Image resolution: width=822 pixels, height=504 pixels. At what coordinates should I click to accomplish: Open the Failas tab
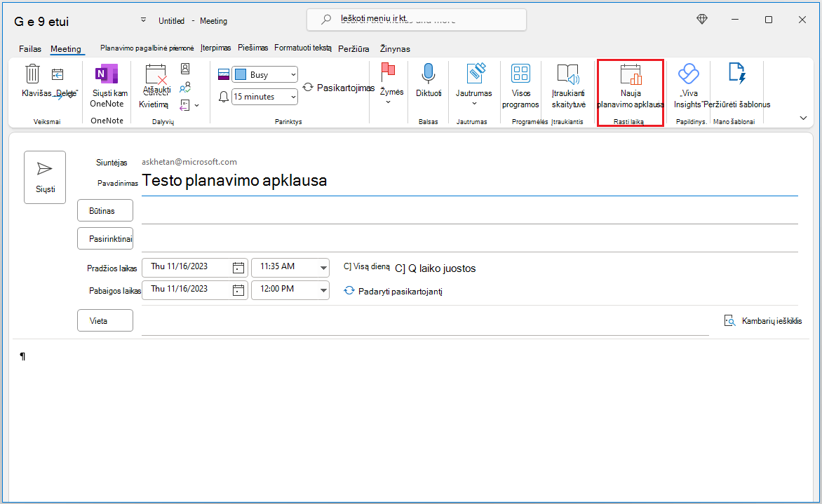[30, 49]
